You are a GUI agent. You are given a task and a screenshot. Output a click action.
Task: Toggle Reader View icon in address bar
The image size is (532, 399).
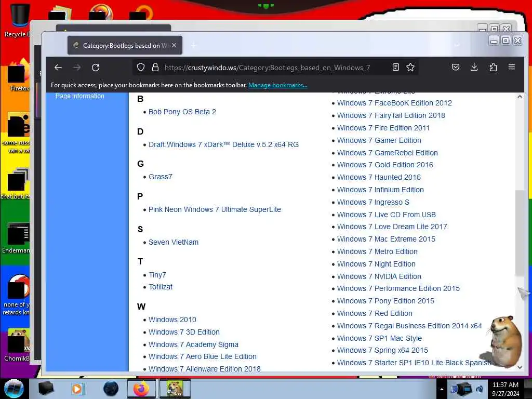click(395, 67)
